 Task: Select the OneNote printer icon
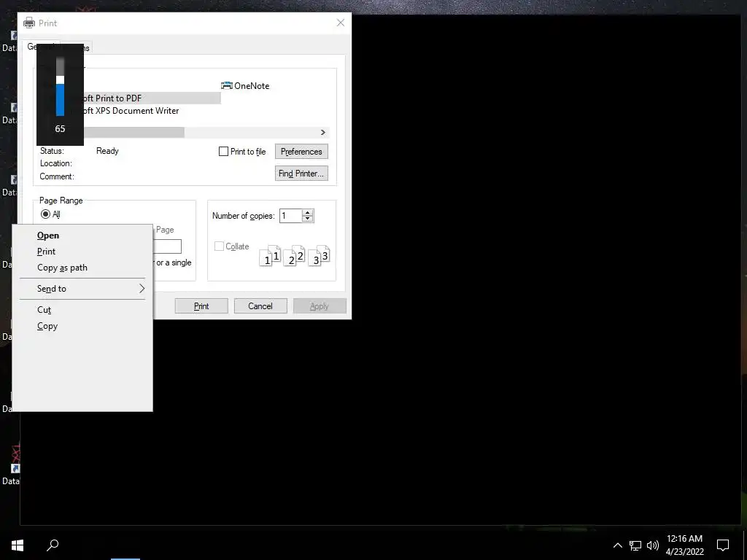pos(227,86)
